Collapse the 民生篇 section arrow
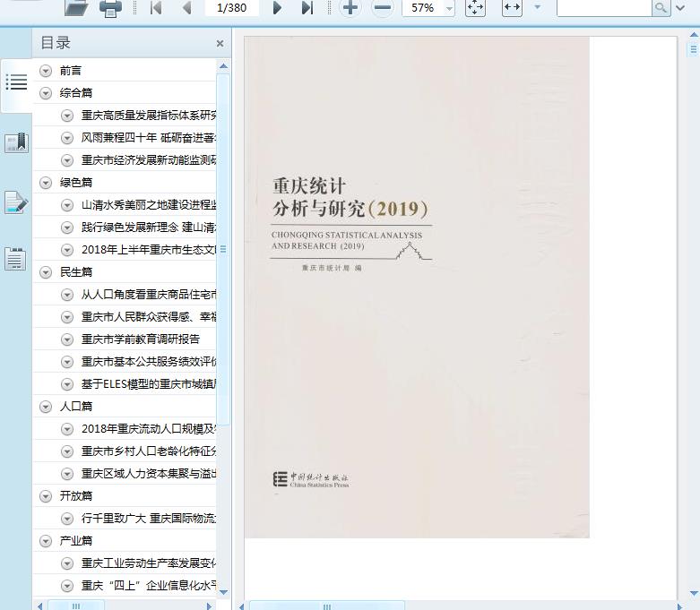The height and width of the screenshot is (610, 700). [x=46, y=272]
